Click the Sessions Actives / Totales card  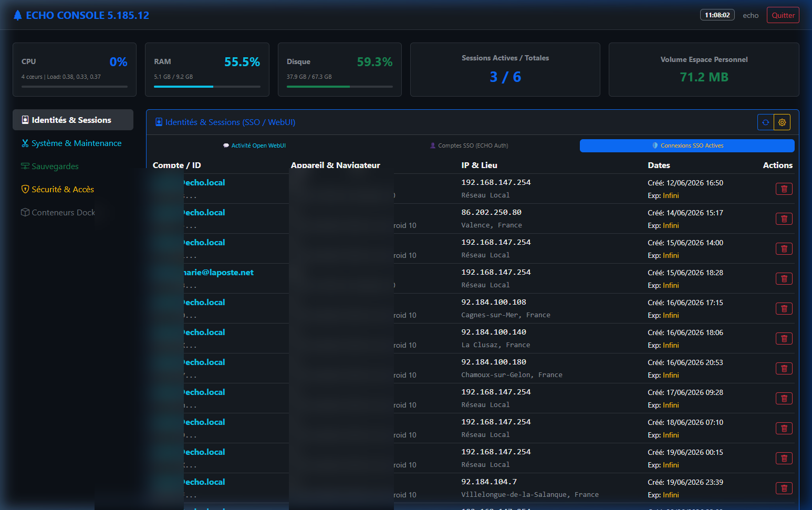tap(505, 69)
